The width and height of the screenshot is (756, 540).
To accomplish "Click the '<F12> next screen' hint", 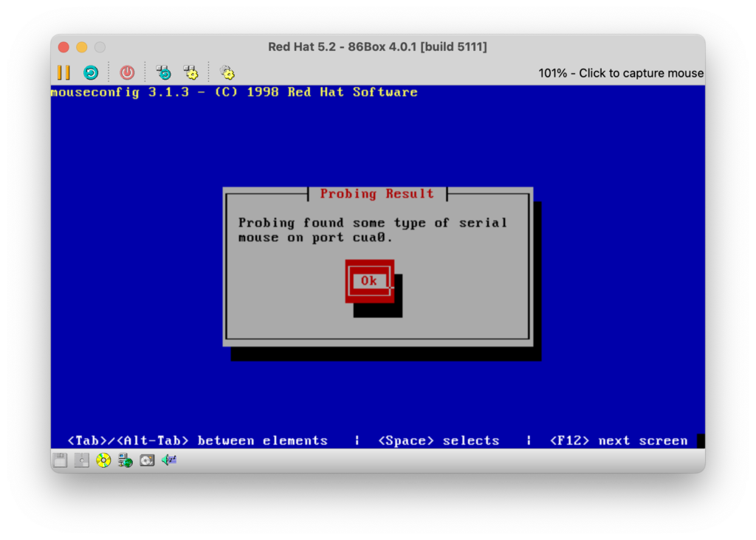I will (618, 440).
